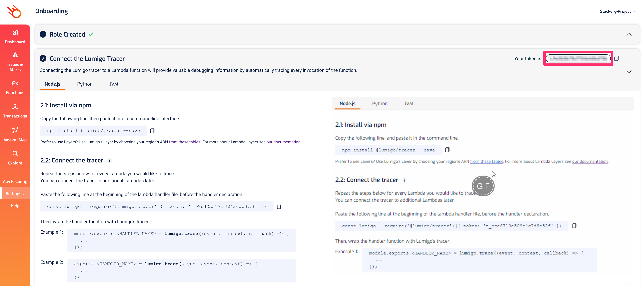Click the '2.1: Install via npm' heading in left panel
The height and width of the screenshot is (286, 644).
click(x=66, y=106)
